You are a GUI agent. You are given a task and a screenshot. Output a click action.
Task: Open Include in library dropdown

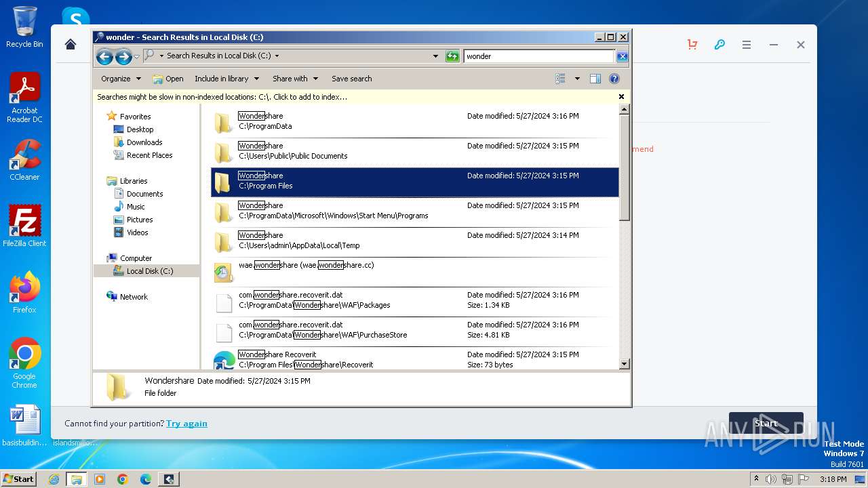coord(226,79)
